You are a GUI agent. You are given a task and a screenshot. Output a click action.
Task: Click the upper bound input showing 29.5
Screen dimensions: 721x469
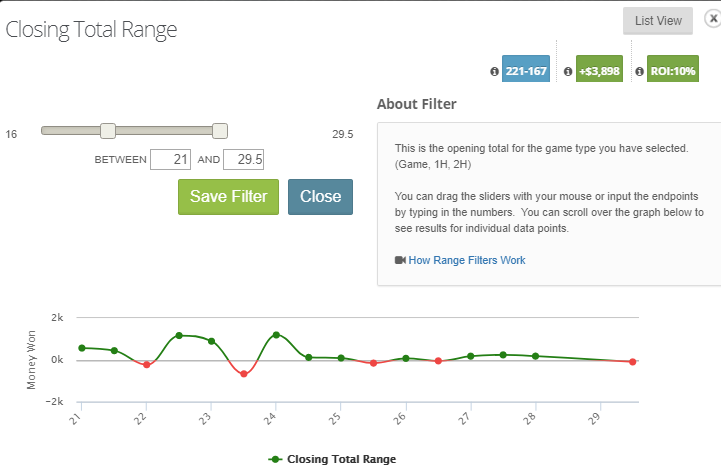click(x=243, y=160)
